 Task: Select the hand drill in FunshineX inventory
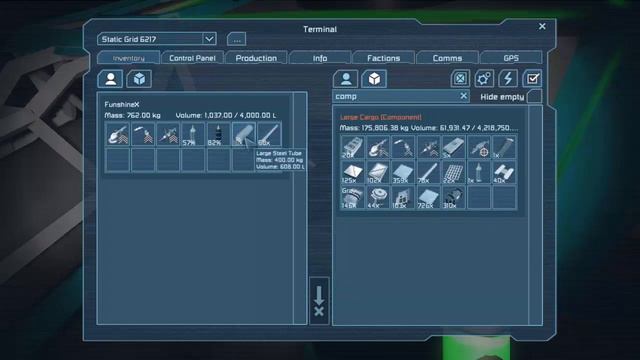[168, 134]
